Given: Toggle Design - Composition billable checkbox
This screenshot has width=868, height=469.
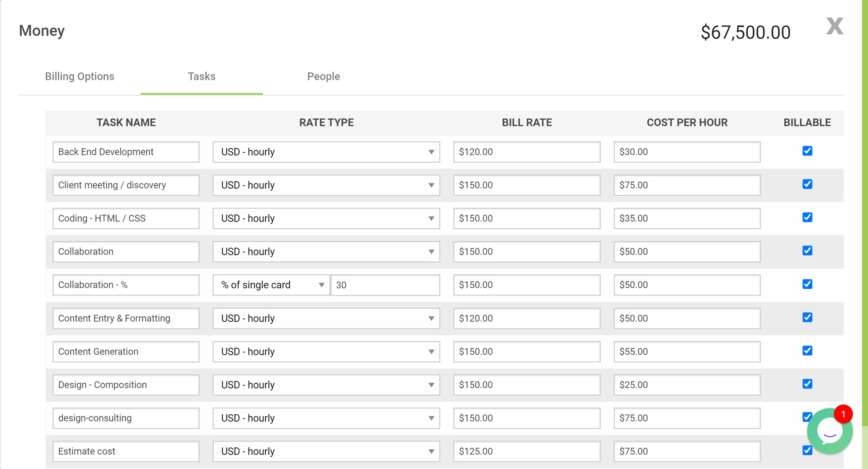Looking at the screenshot, I should coord(807,384).
